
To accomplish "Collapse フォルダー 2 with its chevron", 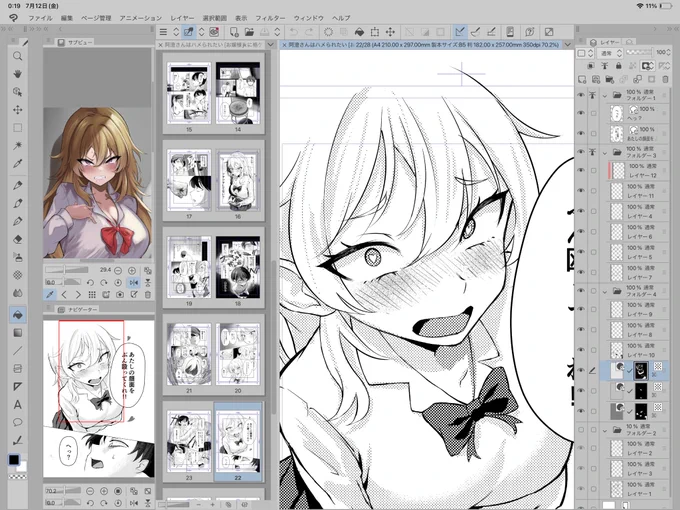I will coord(605,430).
